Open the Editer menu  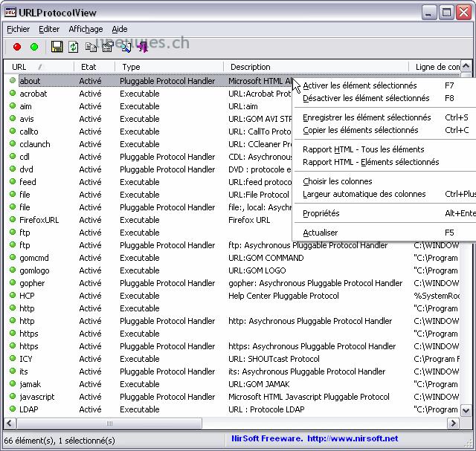(49, 29)
